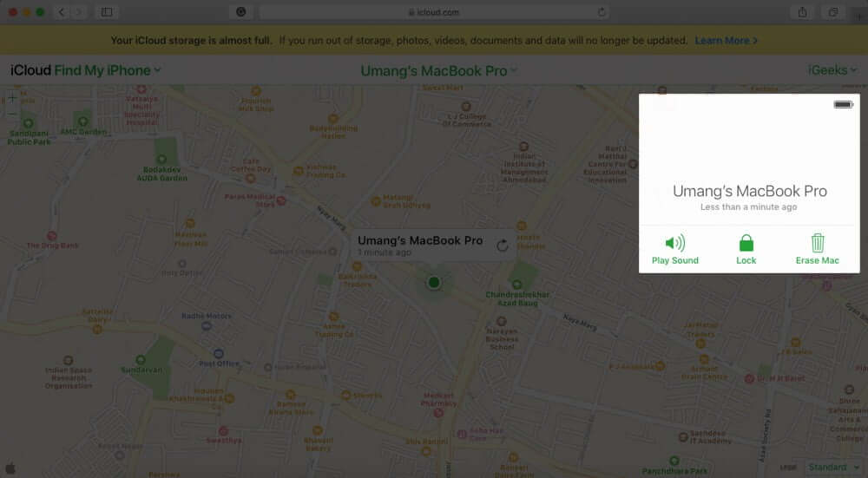This screenshot has height=478, width=868.
Task: Zoom out on the map
Action: (x=12, y=115)
